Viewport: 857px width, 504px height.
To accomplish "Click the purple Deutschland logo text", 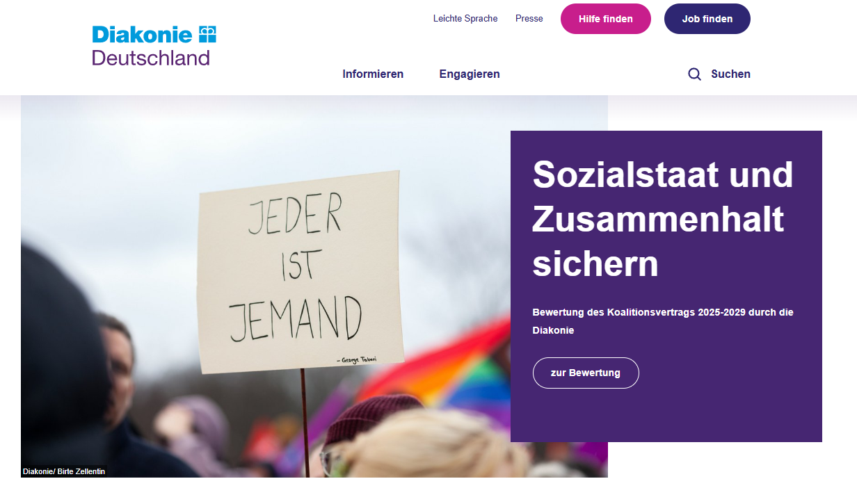I will [151, 58].
